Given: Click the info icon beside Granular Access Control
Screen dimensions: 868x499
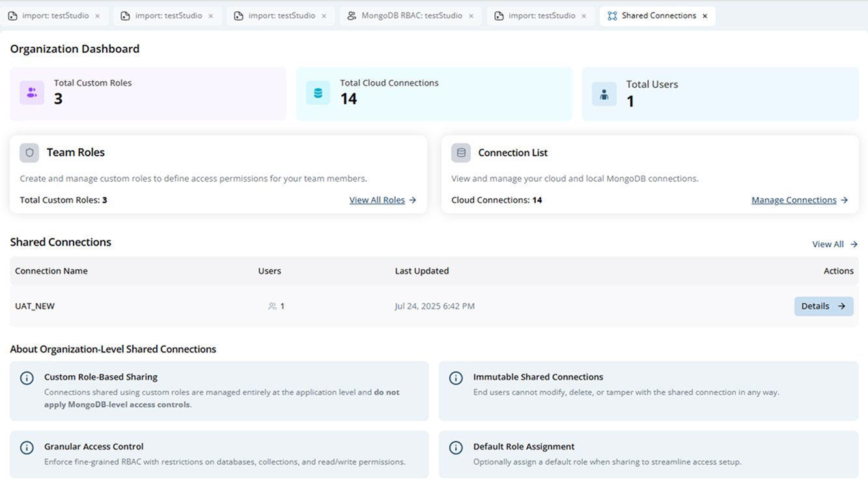Looking at the screenshot, I should (26, 448).
